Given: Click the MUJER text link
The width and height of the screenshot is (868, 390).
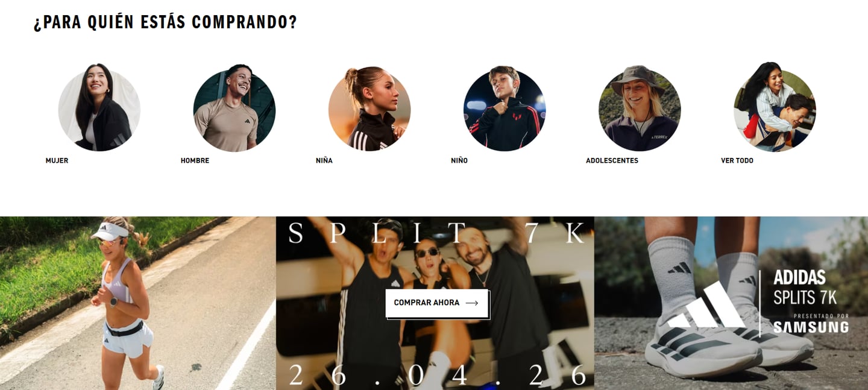Looking at the screenshot, I should [57, 161].
